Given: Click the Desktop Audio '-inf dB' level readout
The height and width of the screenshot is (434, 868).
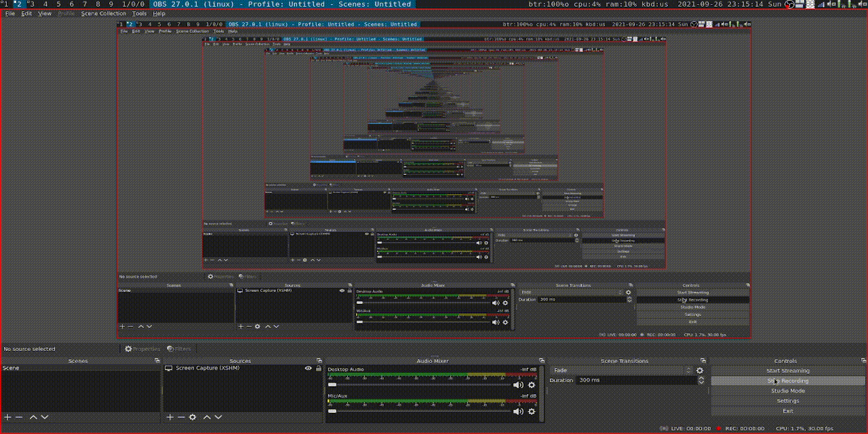Looking at the screenshot, I should coord(528,370).
